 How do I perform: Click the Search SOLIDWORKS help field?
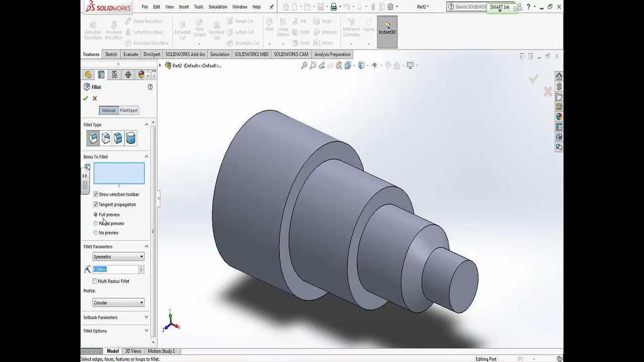point(467,7)
